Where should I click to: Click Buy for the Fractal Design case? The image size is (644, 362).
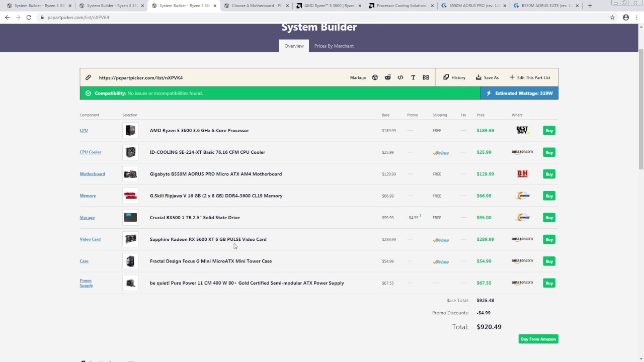549,261
